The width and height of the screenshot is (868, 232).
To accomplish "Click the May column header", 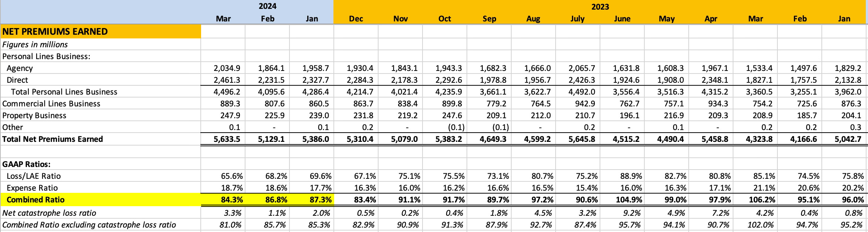I will coord(667,18).
